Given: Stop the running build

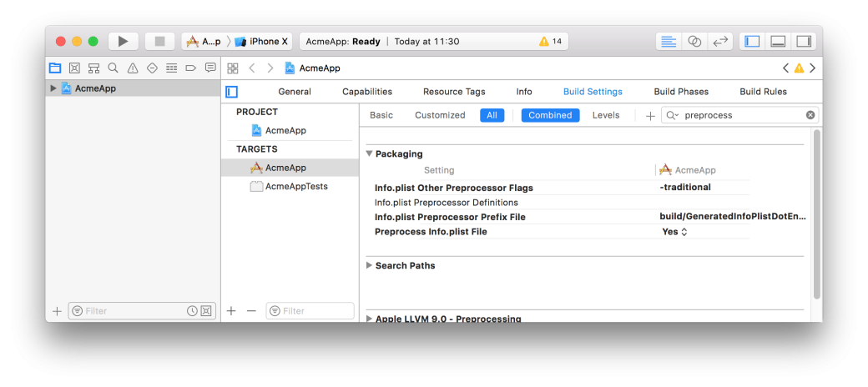Looking at the screenshot, I should click(160, 42).
